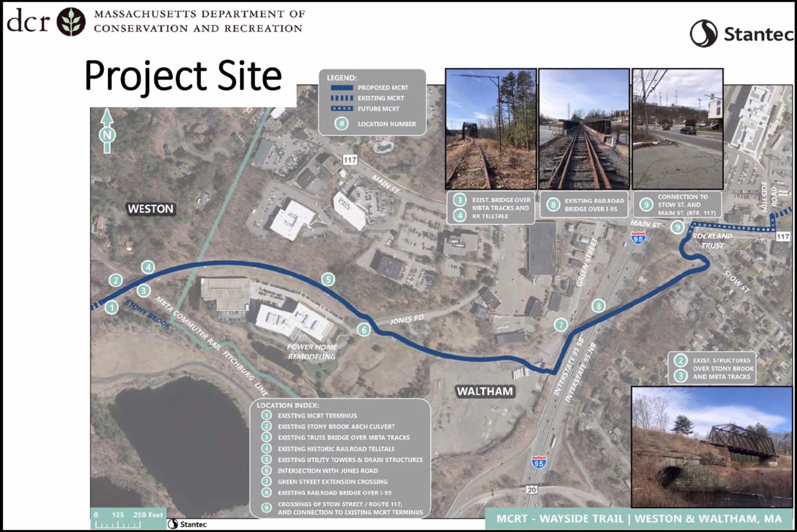This screenshot has width=797, height=532.
Task: Click the Stony Brook arch culvert marker 2
Action: tap(116, 280)
